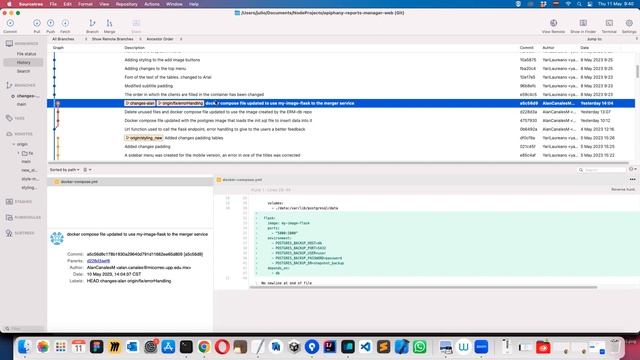Click the Pull toolbar icon
This screenshot has width=640, height=360.
pyautogui.click(x=37, y=23)
